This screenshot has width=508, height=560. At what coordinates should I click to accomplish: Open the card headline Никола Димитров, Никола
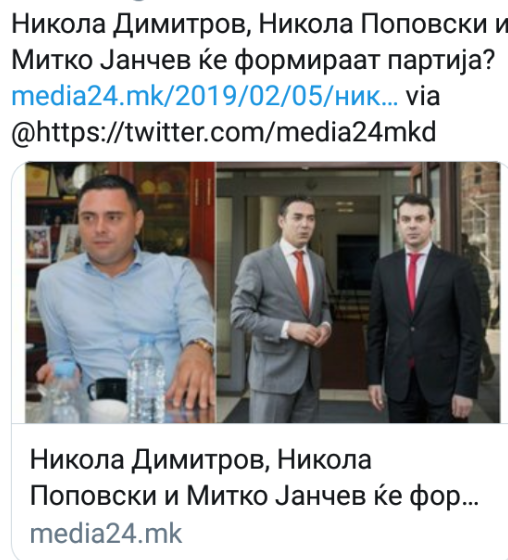point(200,460)
